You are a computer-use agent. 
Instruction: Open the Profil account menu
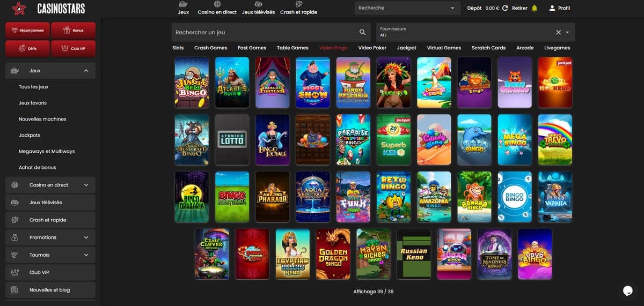point(560,8)
